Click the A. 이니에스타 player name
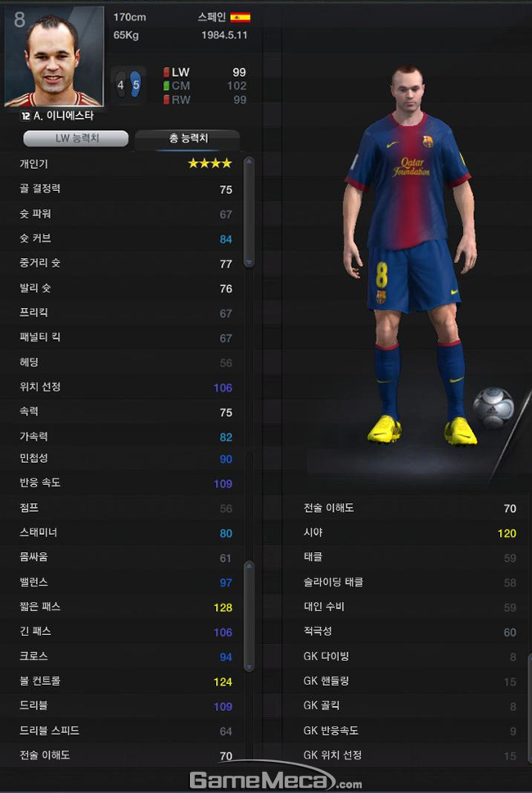 (x=63, y=116)
